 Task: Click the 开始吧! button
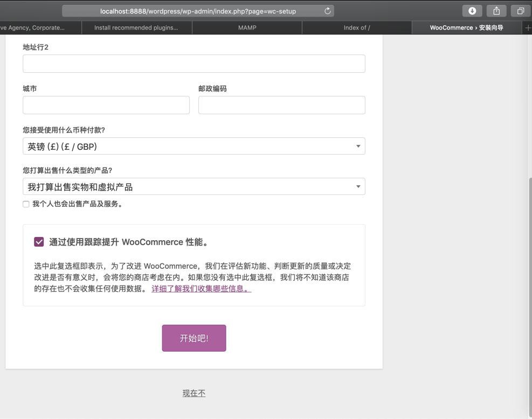coord(194,338)
